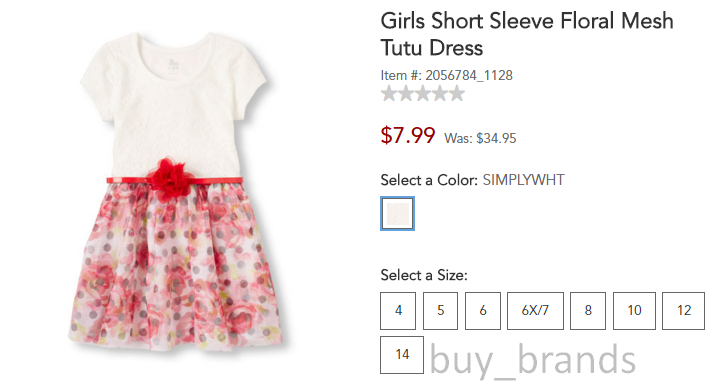Pick size 12
This screenshot has height=382, width=706.
tap(683, 311)
